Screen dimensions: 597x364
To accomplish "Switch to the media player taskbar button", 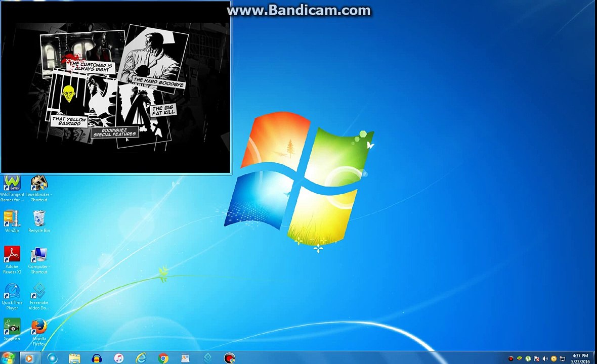I will [29, 358].
